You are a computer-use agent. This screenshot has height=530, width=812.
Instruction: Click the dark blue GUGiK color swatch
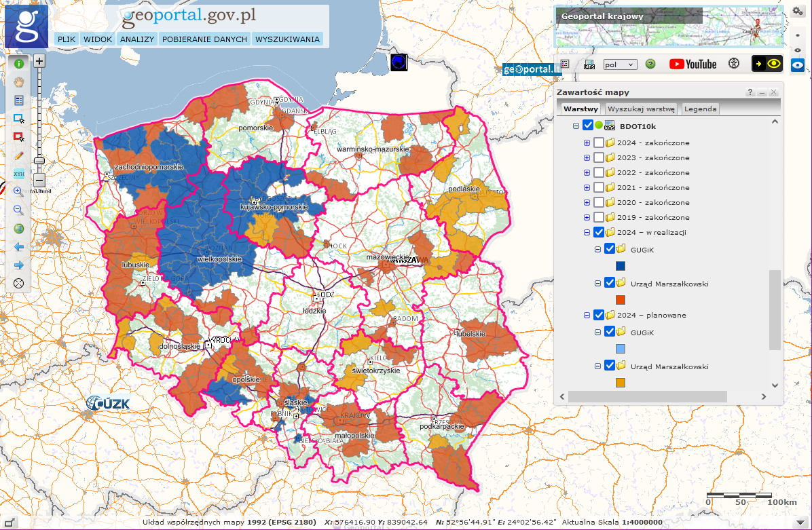(621, 266)
